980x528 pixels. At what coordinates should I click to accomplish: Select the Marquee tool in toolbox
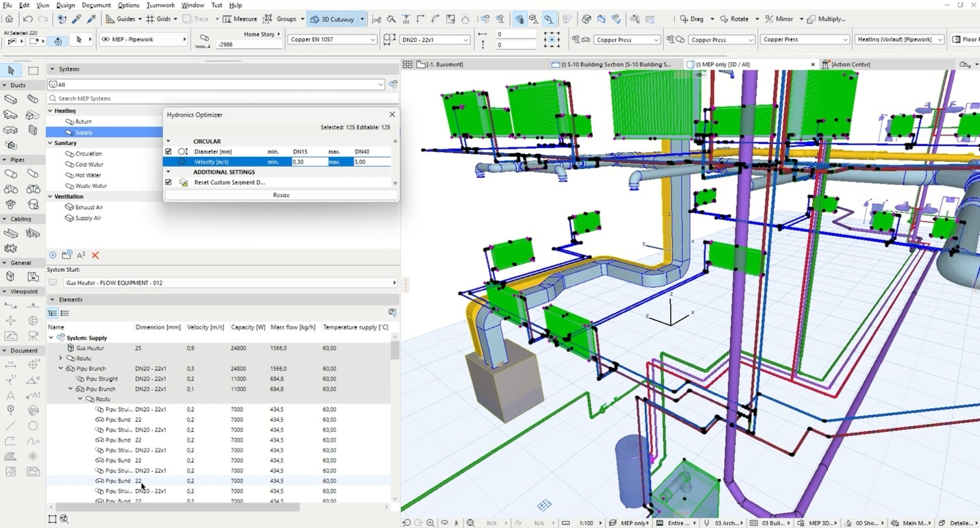(x=33, y=71)
